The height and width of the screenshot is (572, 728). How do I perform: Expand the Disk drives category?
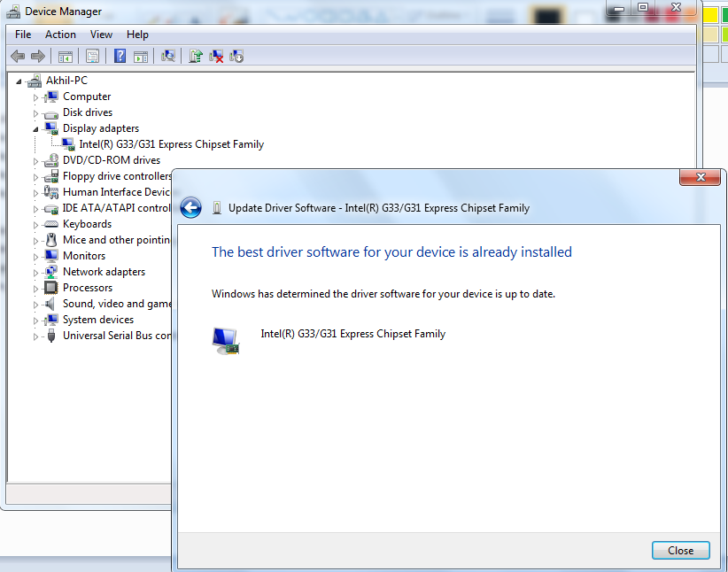pos(35,113)
